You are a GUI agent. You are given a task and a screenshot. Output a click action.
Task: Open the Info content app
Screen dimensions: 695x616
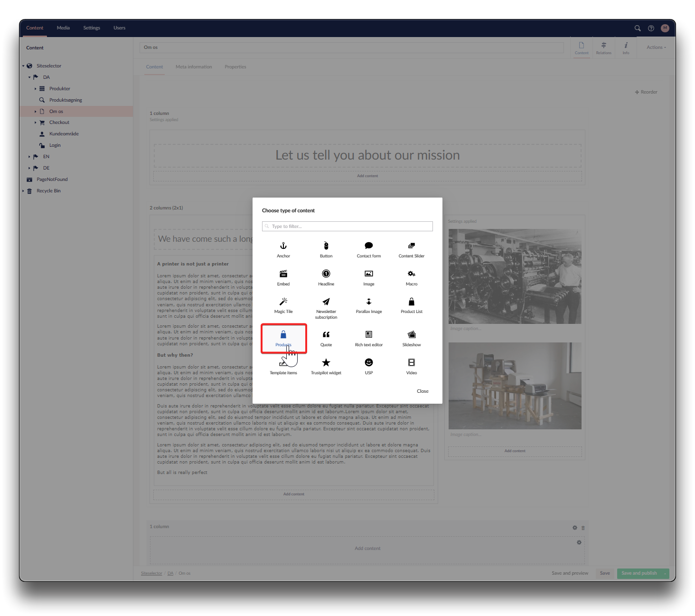(626, 48)
